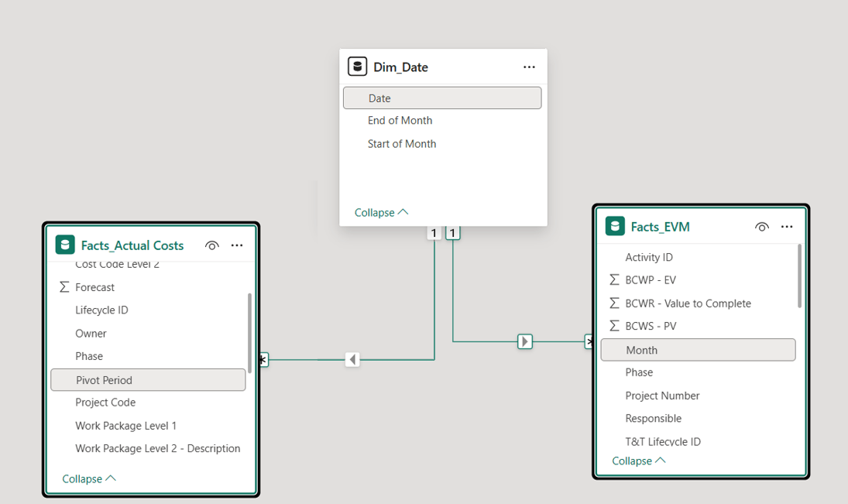Click the right '1' cardinality marker under Dim_Date
The image size is (848, 504).
click(453, 233)
